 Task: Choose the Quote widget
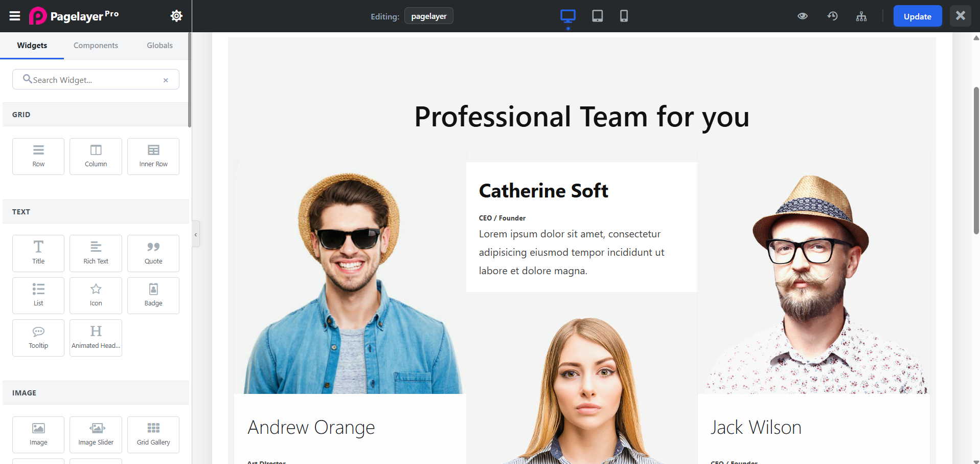pos(153,253)
